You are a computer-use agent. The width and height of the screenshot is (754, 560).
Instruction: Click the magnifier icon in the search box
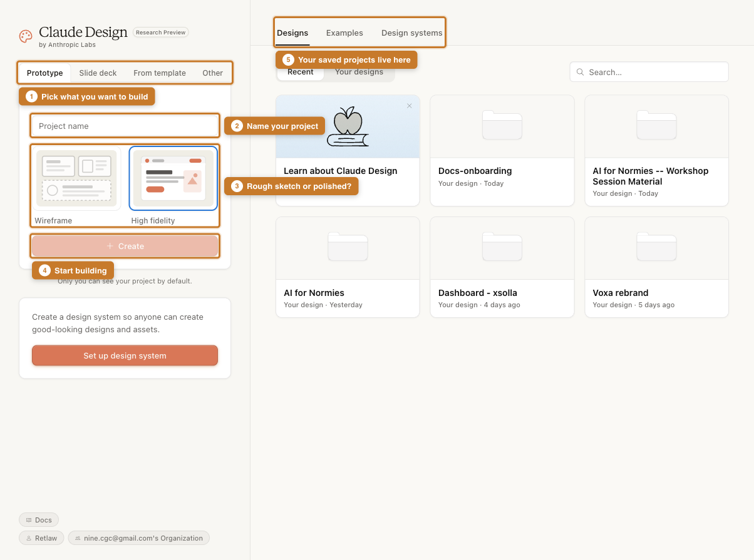pos(580,72)
